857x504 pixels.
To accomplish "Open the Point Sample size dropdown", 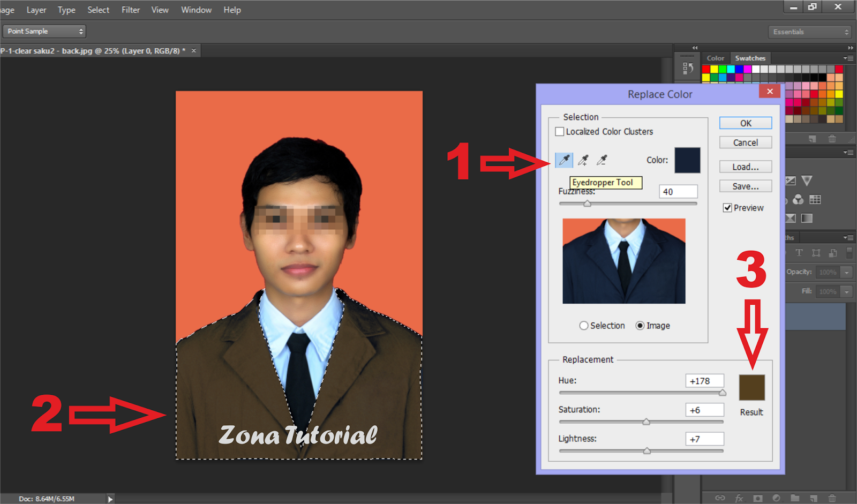I will click(x=44, y=31).
